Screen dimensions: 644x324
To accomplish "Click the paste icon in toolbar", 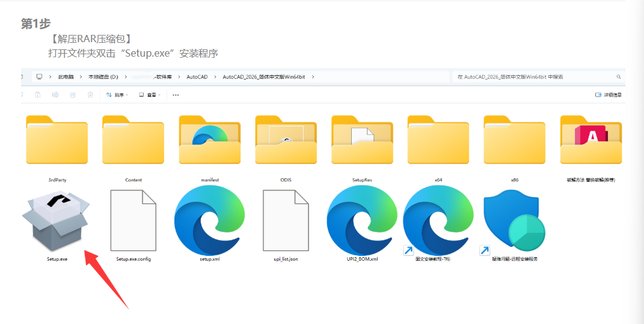I will click(37, 95).
